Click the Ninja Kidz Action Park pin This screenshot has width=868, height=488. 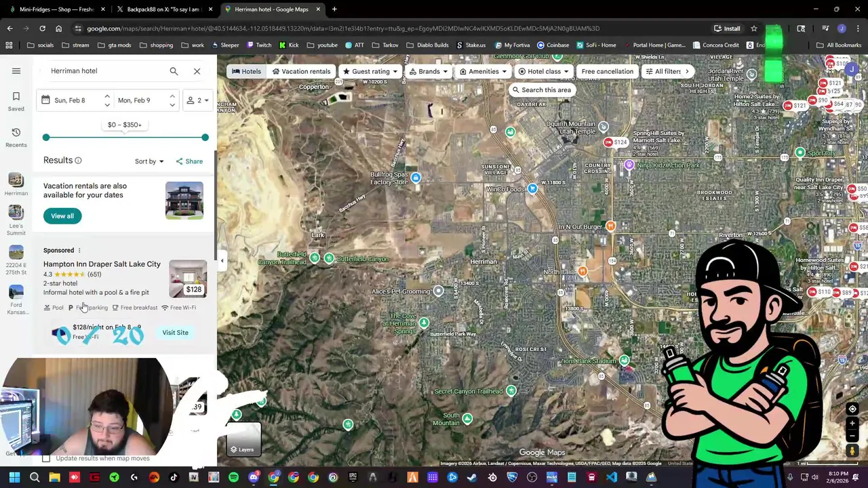point(629,165)
